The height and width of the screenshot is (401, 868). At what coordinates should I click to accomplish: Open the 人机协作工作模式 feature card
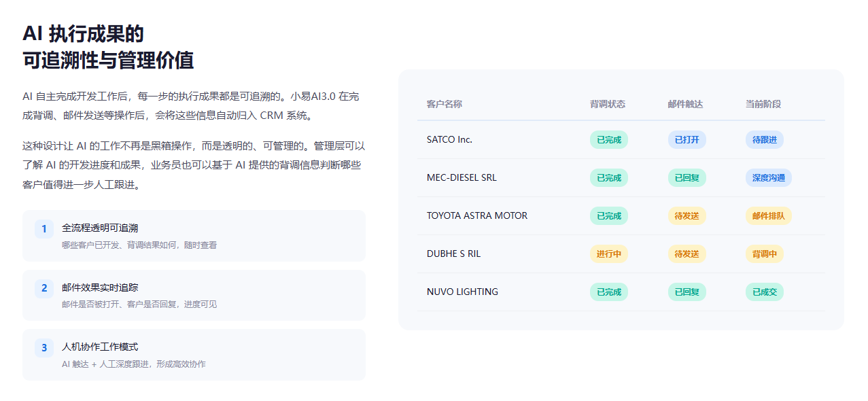pos(194,355)
